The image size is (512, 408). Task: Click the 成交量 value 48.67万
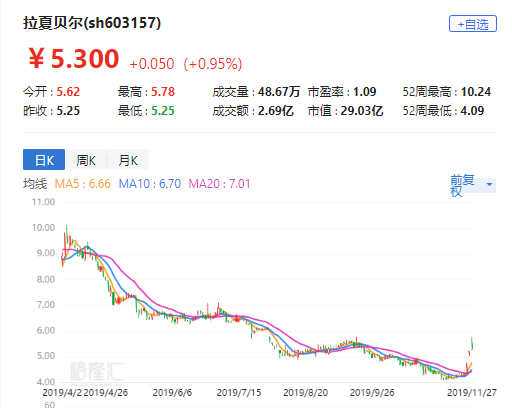[279, 92]
